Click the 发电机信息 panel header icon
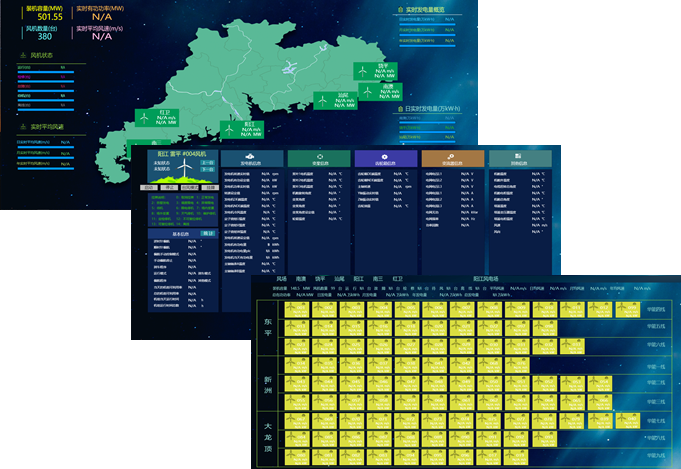Viewport: 681px width, 469px height. tap(248, 157)
